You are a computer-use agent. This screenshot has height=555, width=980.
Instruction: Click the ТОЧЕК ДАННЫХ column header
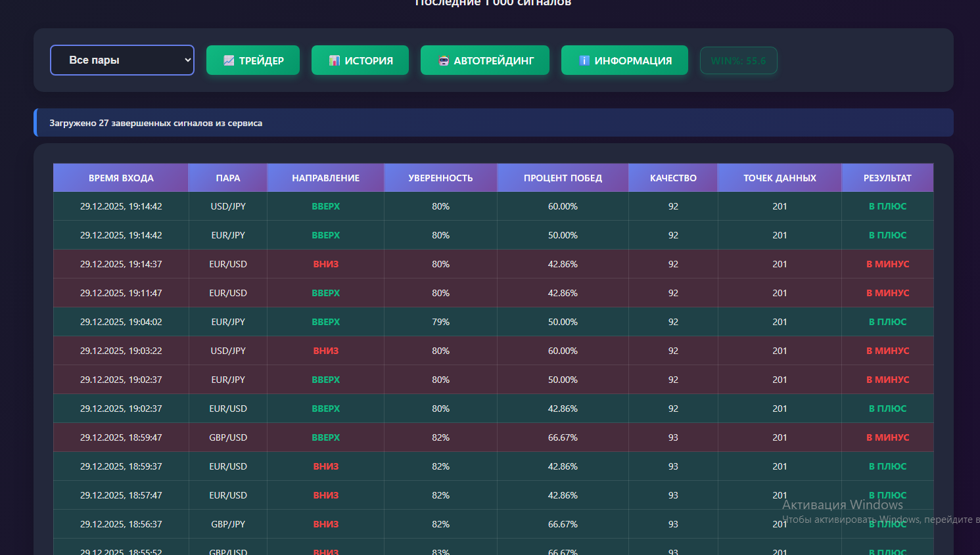(x=780, y=178)
